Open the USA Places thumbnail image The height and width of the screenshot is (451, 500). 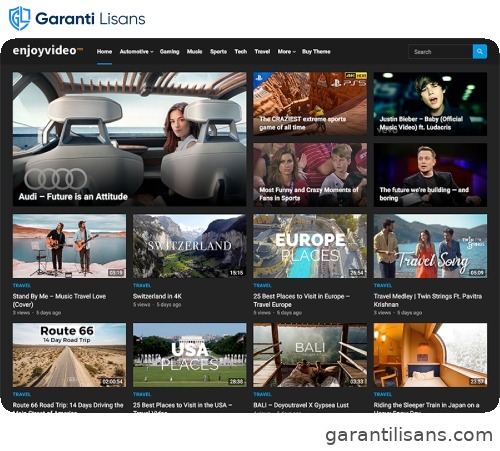190,355
